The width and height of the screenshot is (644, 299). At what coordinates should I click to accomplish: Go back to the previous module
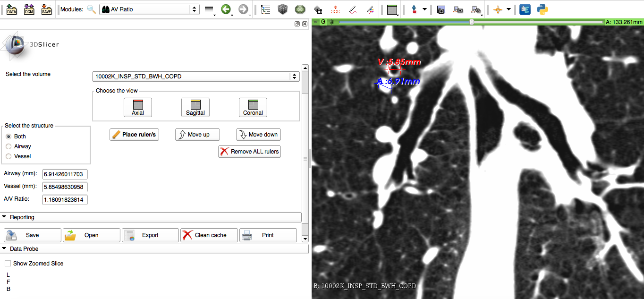tap(226, 9)
